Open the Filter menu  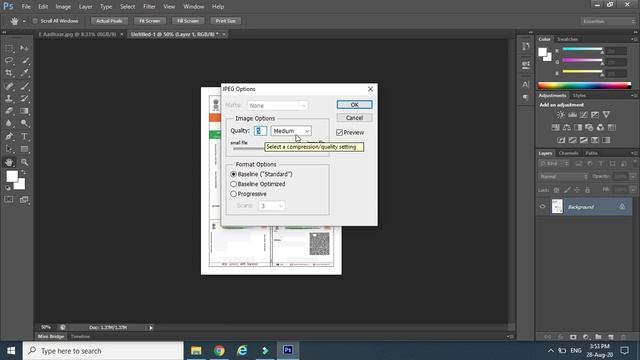[x=149, y=7]
